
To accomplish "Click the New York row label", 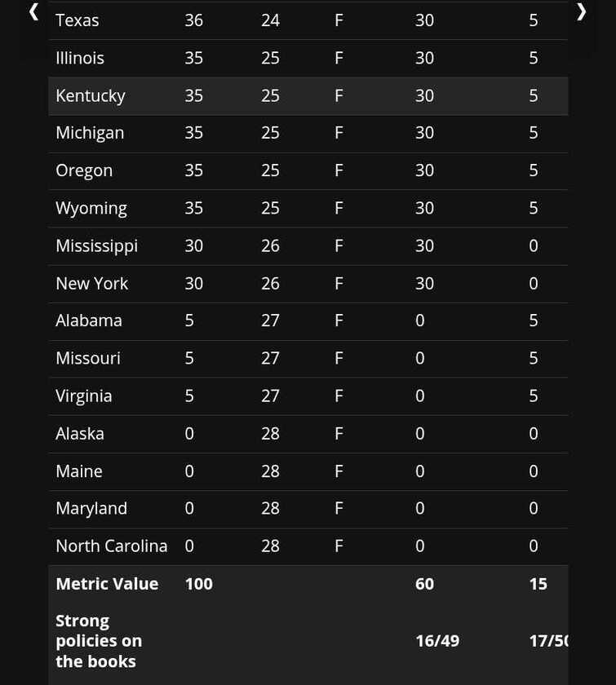I will 92,283.
